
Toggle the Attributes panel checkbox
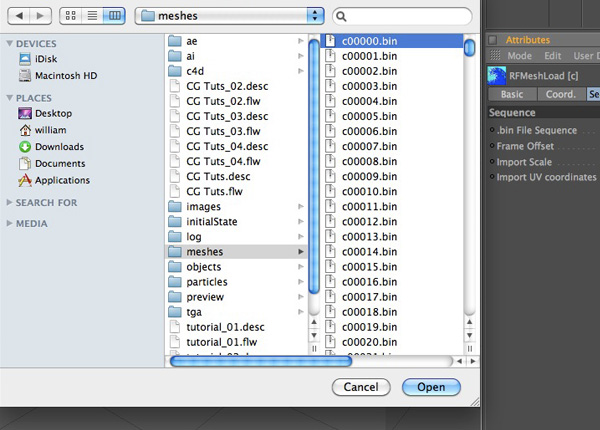click(x=493, y=40)
